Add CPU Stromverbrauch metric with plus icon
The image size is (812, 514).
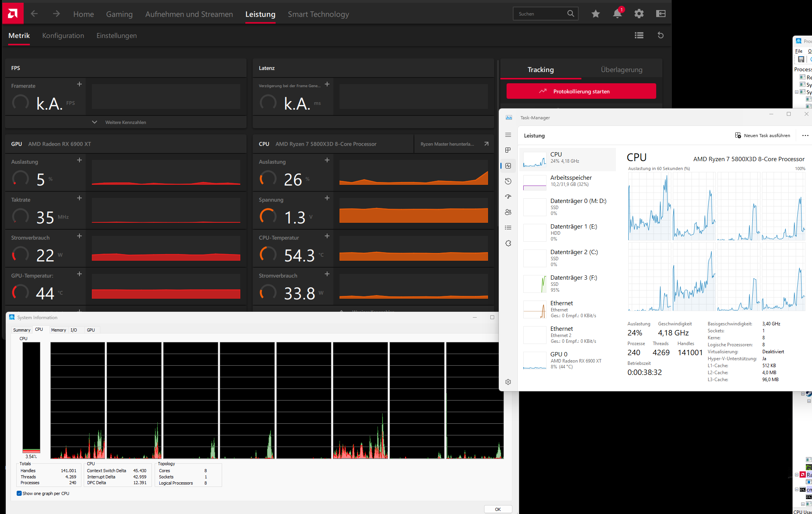(327, 274)
